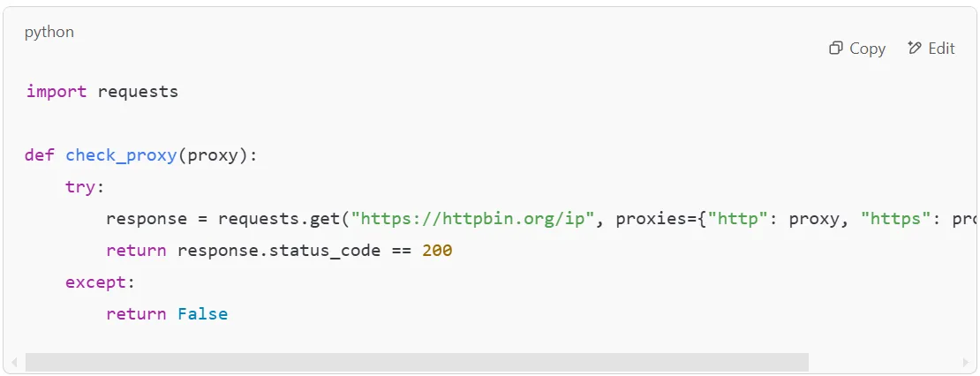Click the check_proxy function name
The image size is (980, 376).
pos(122,155)
